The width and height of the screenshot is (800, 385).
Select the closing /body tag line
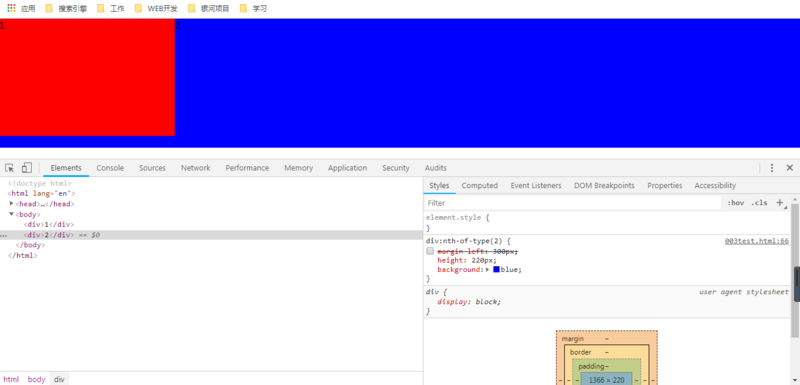point(30,245)
